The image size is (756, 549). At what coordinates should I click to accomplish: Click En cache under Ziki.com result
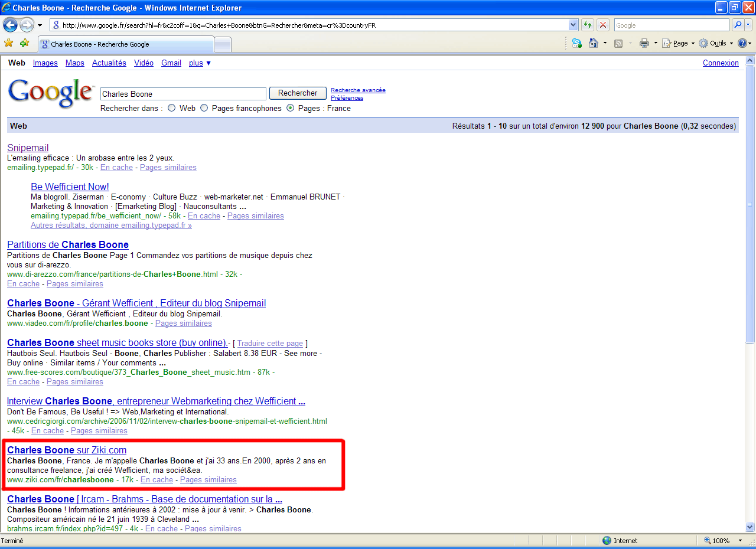[x=157, y=480]
